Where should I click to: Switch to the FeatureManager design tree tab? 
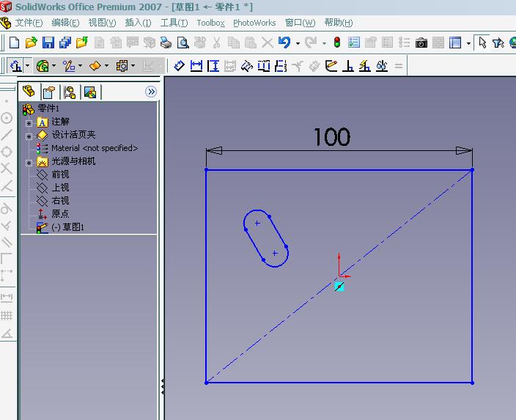point(29,91)
